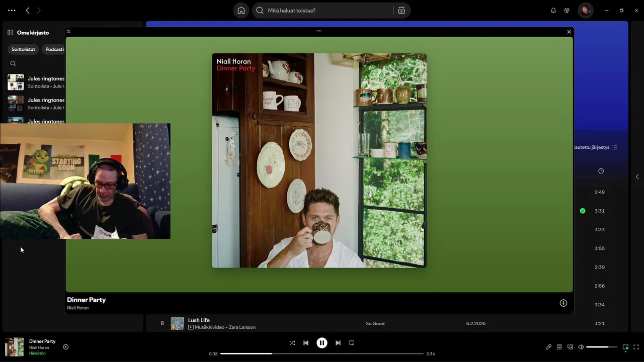Skip to next track
The image size is (644, 362).
click(x=338, y=343)
